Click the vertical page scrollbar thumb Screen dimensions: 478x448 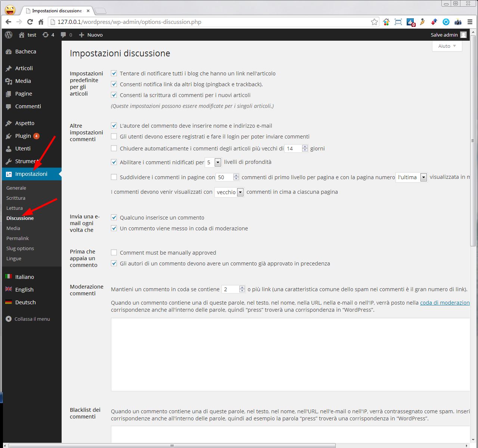click(473, 141)
